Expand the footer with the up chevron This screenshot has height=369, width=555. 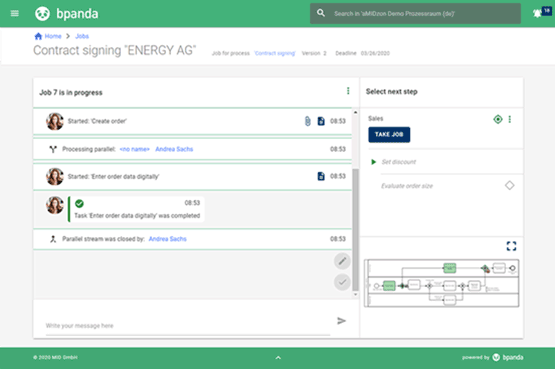[278, 358]
